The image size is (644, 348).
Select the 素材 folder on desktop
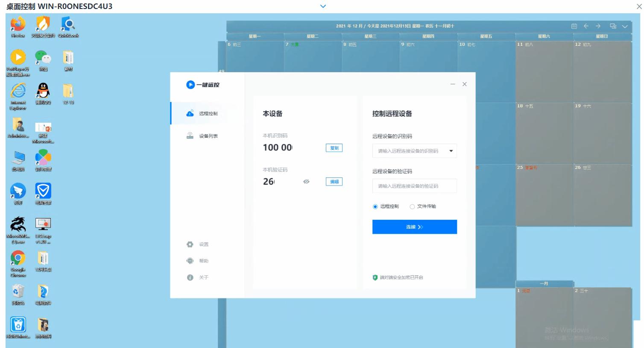(x=68, y=60)
